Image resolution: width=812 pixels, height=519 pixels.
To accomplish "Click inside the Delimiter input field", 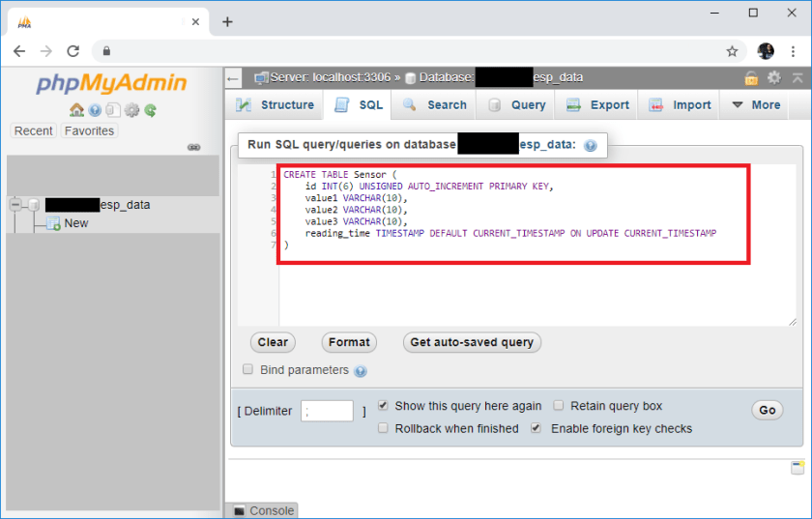I will 327,411.
